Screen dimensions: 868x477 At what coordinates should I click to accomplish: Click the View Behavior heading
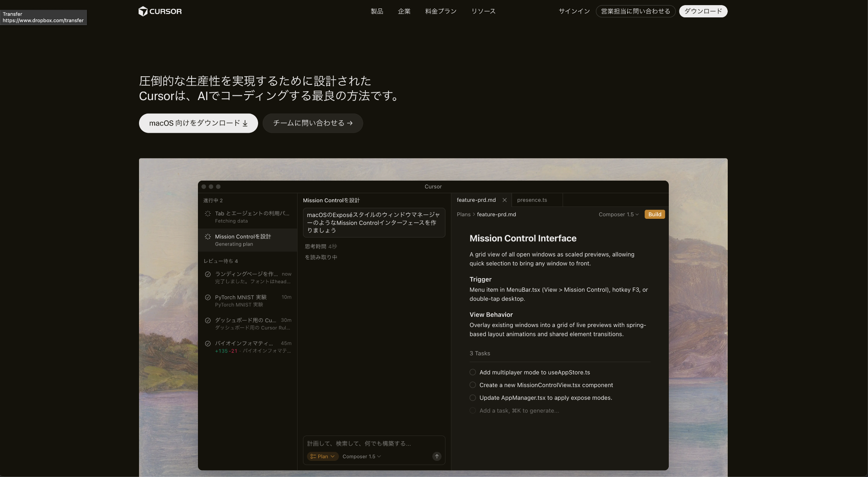(x=491, y=315)
